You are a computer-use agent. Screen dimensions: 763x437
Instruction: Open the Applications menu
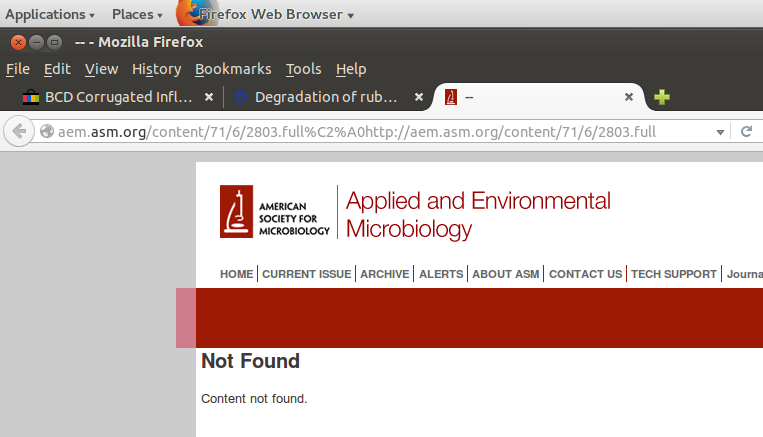pyautogui.click(x=50, y=14)
